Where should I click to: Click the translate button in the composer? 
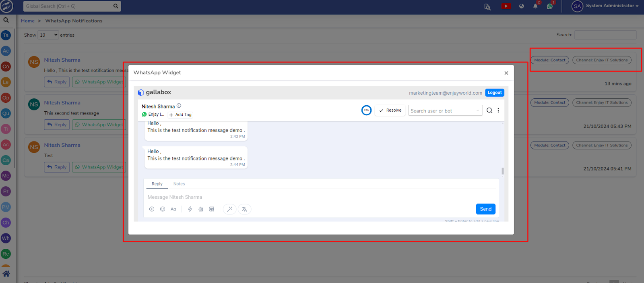[244, 209]
